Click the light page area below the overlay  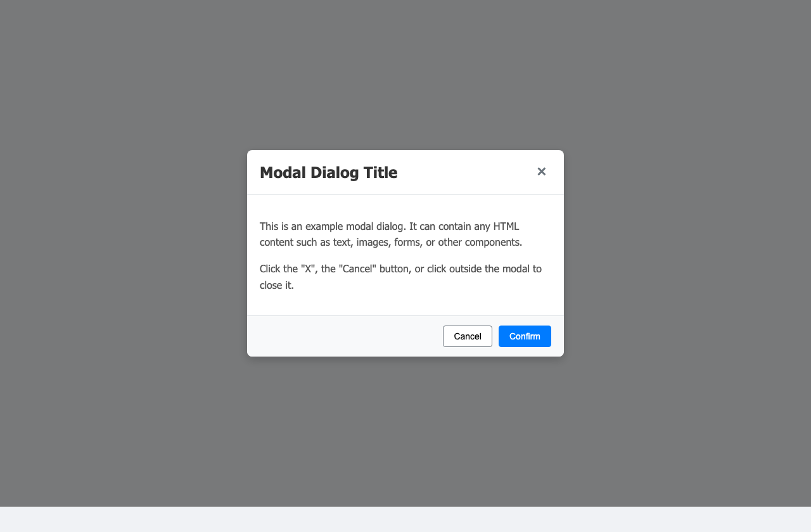[x=405, y=518]
